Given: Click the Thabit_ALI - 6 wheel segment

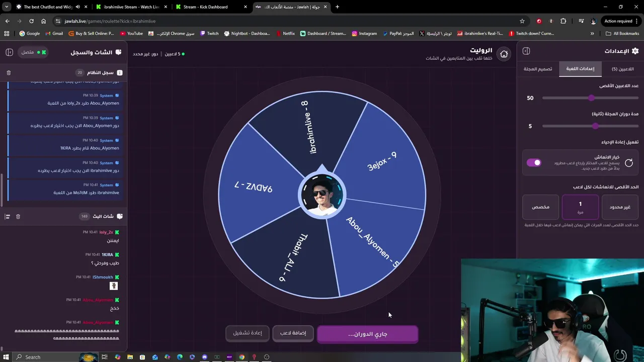Looking at the screenshot, I should (x=292, y=257).
